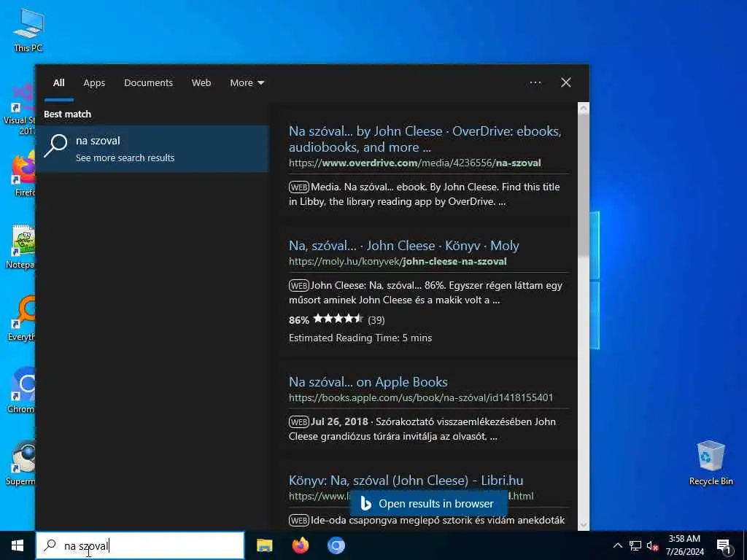747x560 pixels.
Task: Click the Notepad++ desktop shortcut
Action: pyautogui.click(x=20, y=246)
